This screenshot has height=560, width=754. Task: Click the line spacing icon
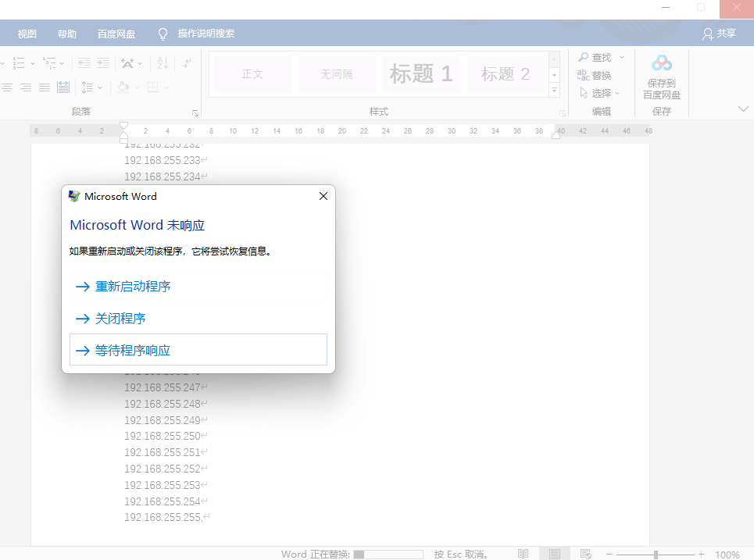point(87,87)
